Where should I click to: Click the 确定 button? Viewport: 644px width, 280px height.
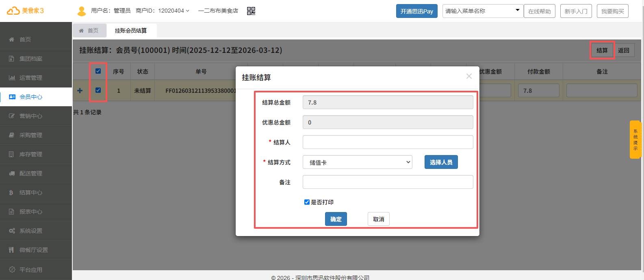[x=336, y=219]
